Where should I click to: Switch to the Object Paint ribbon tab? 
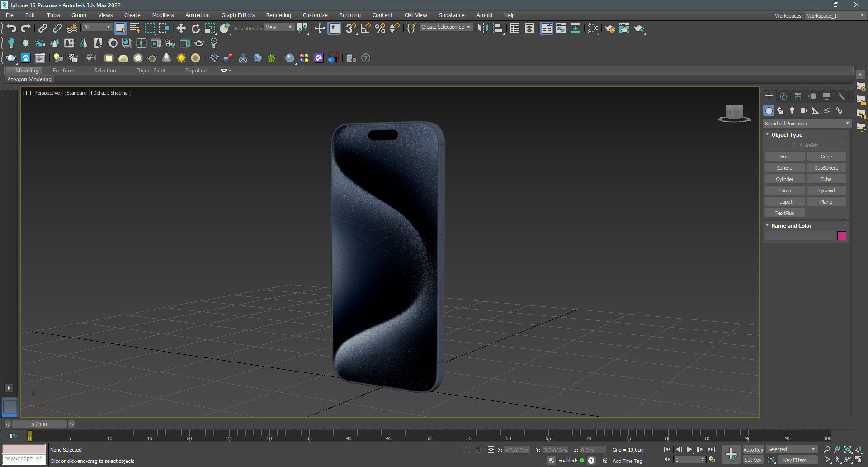pos(151,71)
